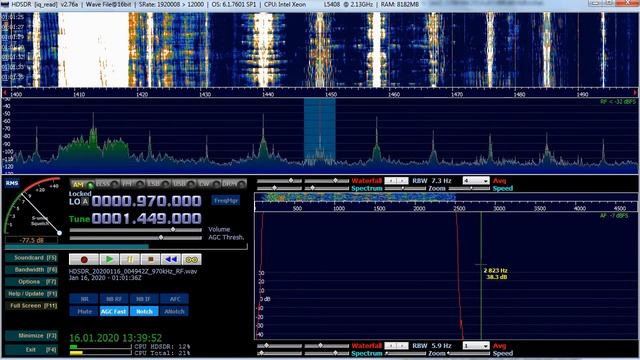The image size is (640, 360).
Task: Select LSB demodulation mode
Action: coord(158,184)
